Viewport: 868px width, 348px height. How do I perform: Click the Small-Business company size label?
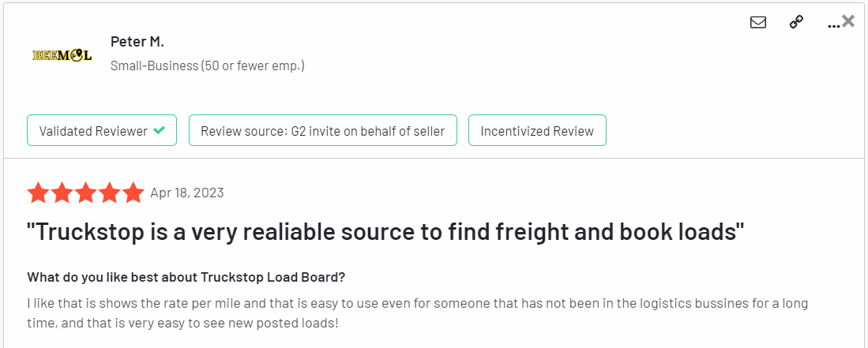pos(208,65)
